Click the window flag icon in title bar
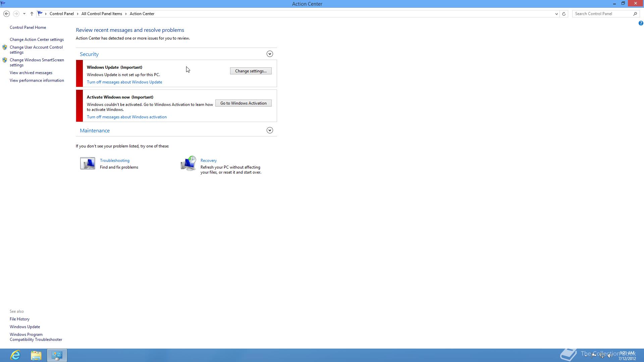 click(3, 3)
